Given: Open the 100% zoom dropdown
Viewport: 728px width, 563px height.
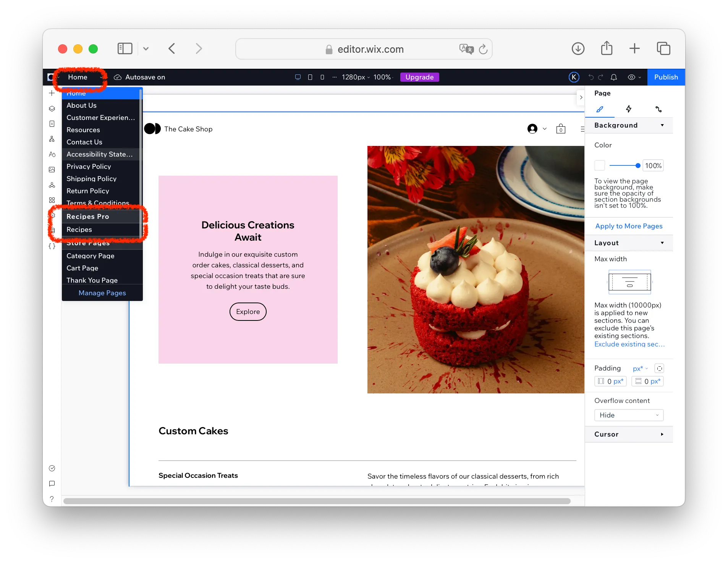Looking at the screenshot, I should [x=383, y=77].
